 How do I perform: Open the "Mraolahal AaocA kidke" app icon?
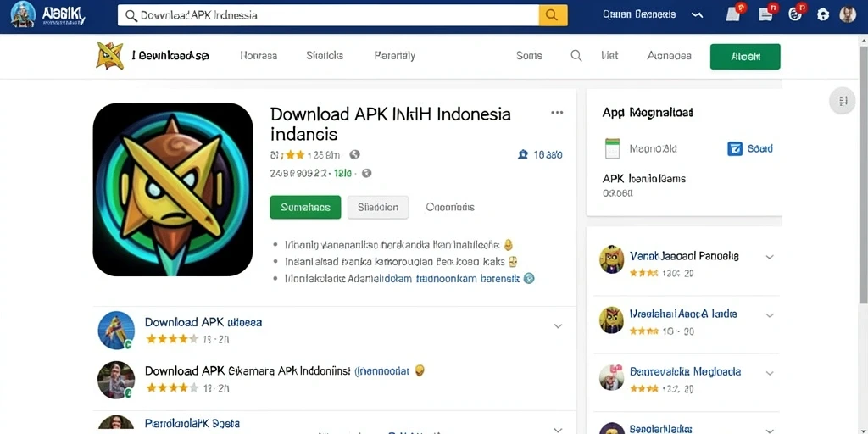(612, 320)
